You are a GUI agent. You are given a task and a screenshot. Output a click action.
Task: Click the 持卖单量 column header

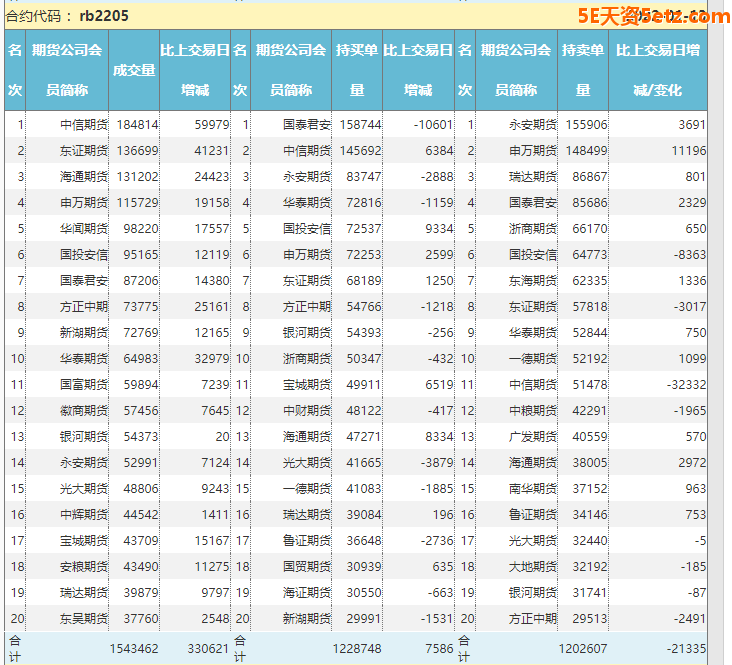pos(582,70)
